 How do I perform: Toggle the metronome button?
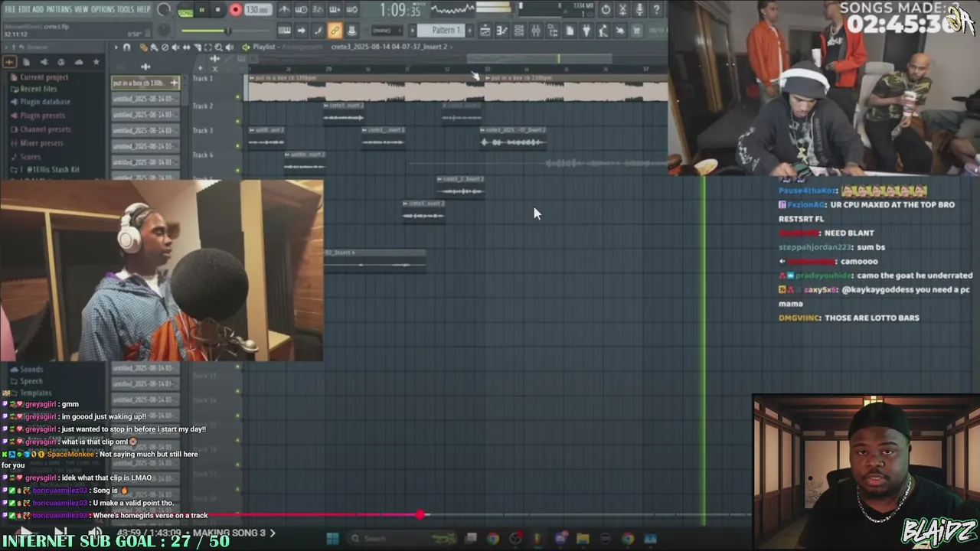[x=284, y=10]
